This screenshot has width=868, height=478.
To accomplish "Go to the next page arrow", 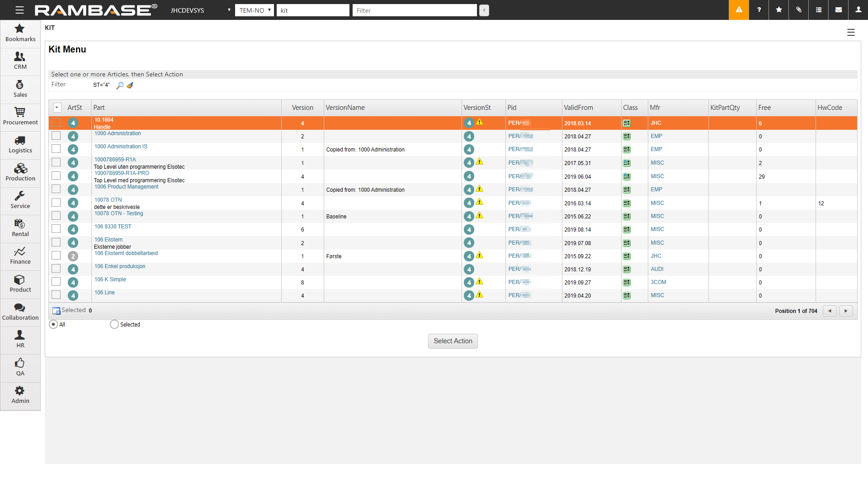I will [x=846, y=311].
